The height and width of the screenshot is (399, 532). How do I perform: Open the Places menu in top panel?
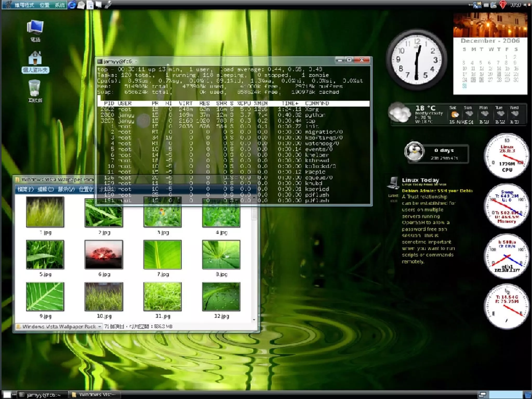[x=44, y=5]
